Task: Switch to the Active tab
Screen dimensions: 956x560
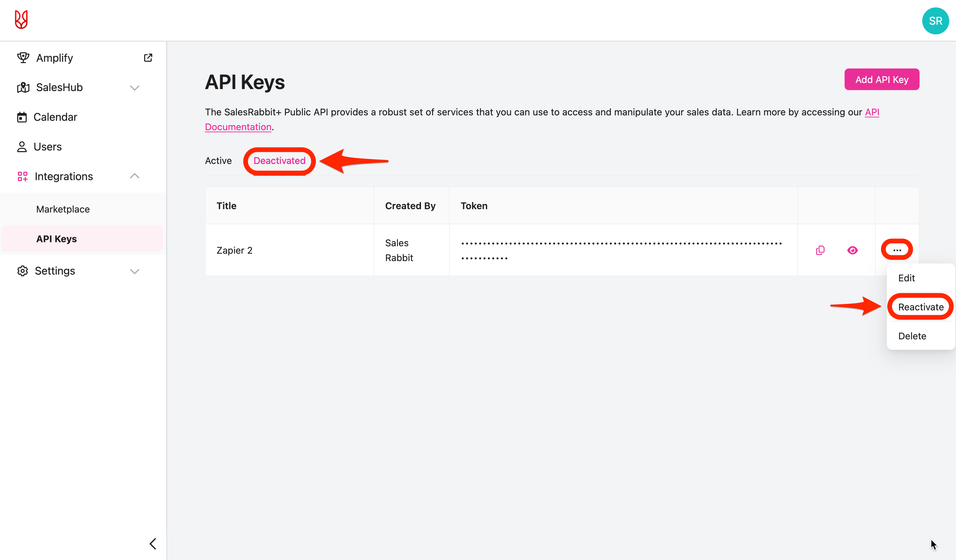Action: [x=218, y=160]
